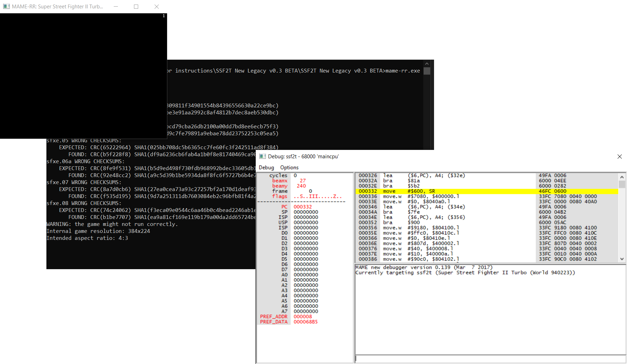Screen dimensions: 627x364
Task: Click the console window scrollbar thumb
Action: click(427, 71)
